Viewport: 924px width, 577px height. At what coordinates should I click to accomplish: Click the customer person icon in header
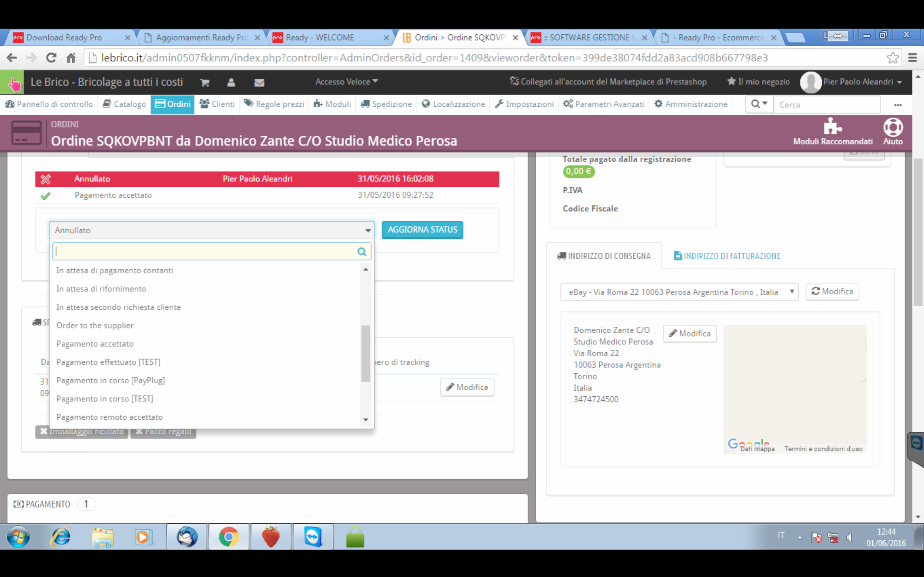tap(231, 83)
